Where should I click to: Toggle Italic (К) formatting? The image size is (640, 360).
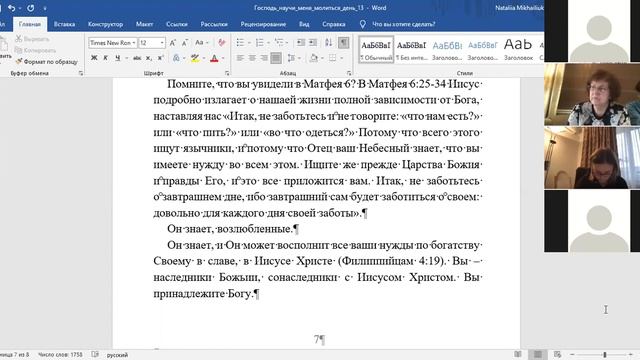point(106,58)
